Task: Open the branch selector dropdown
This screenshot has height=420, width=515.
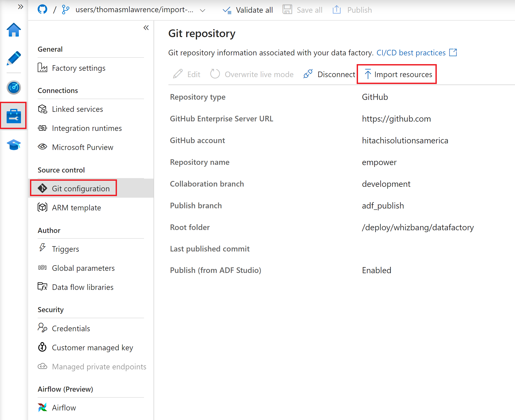Action: (x=203, y=10)
